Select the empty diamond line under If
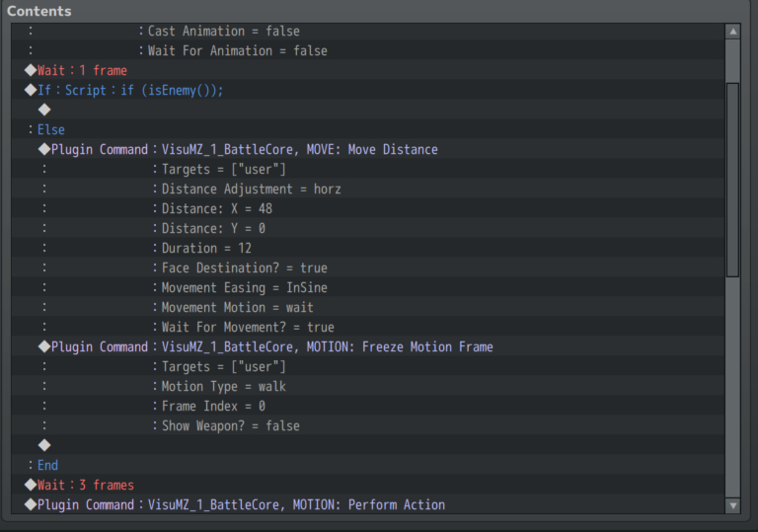 pos(368,110)
